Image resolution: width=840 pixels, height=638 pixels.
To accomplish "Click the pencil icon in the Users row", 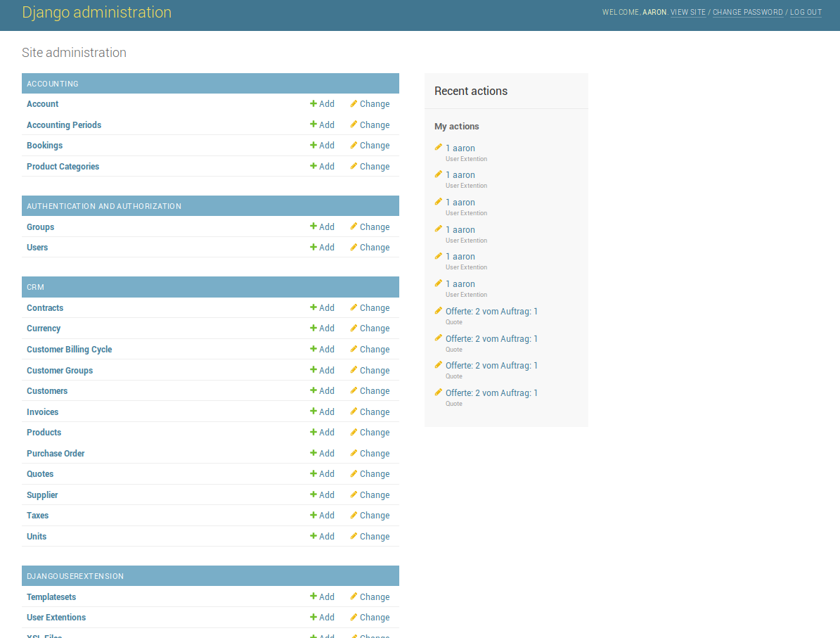I will pyautogui.click(x=354, y=247).
